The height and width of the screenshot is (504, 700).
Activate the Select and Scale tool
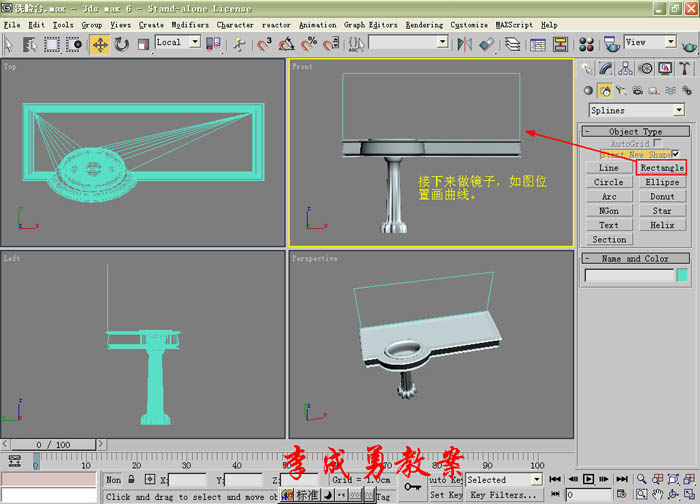pos(143,44)
